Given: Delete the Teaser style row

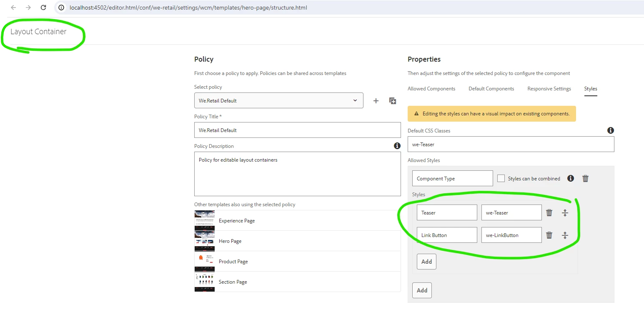Looking at the screenshot, I should click(549, 212).
